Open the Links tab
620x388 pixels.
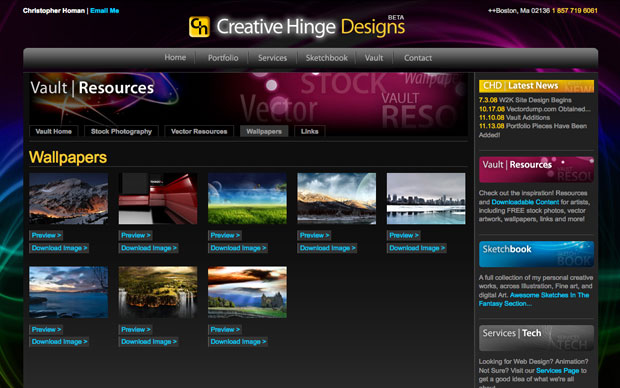click(x=309, y=131)
